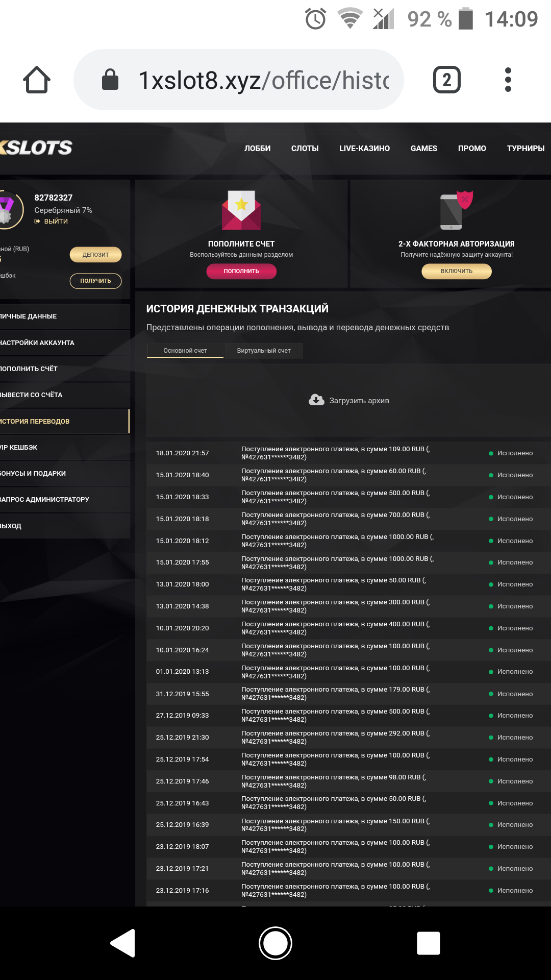Viewport: 551px width, 980px height.
Task: Click the XSLOTS logo
Action: 36,148
